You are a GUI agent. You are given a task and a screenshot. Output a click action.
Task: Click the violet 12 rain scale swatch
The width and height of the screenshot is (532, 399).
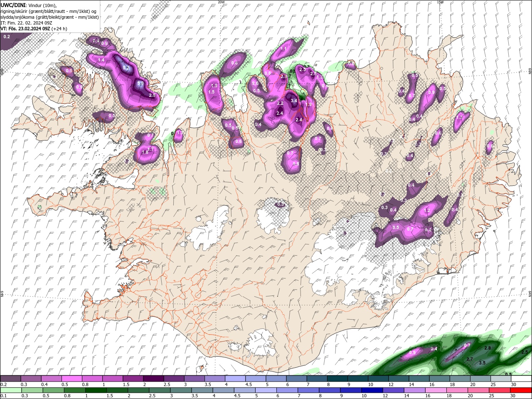point(393,390)
